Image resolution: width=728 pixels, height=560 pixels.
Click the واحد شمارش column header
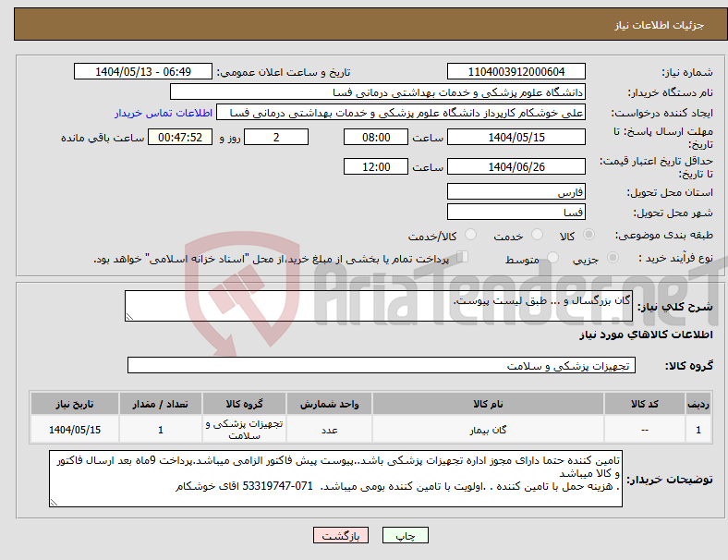coord(329,404)
